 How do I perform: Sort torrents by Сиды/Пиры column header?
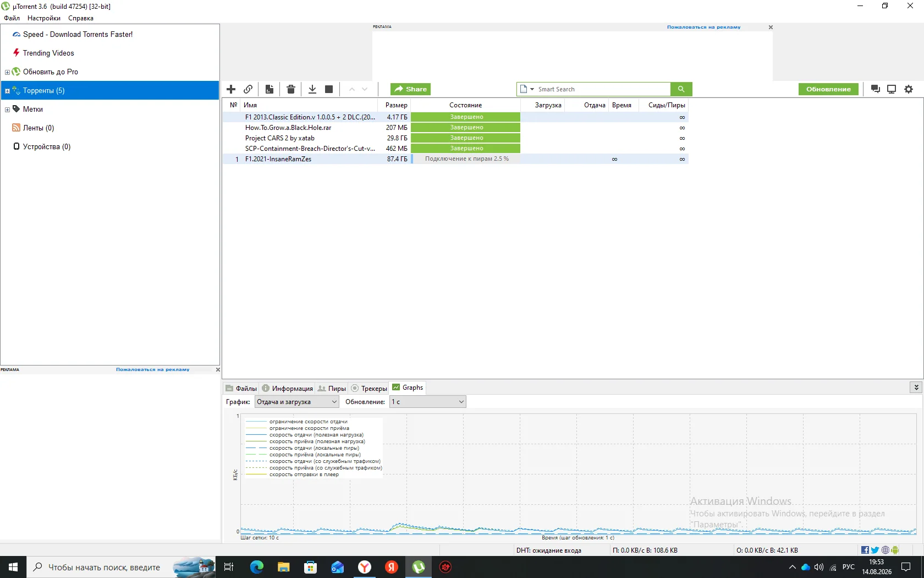[663, 105]
